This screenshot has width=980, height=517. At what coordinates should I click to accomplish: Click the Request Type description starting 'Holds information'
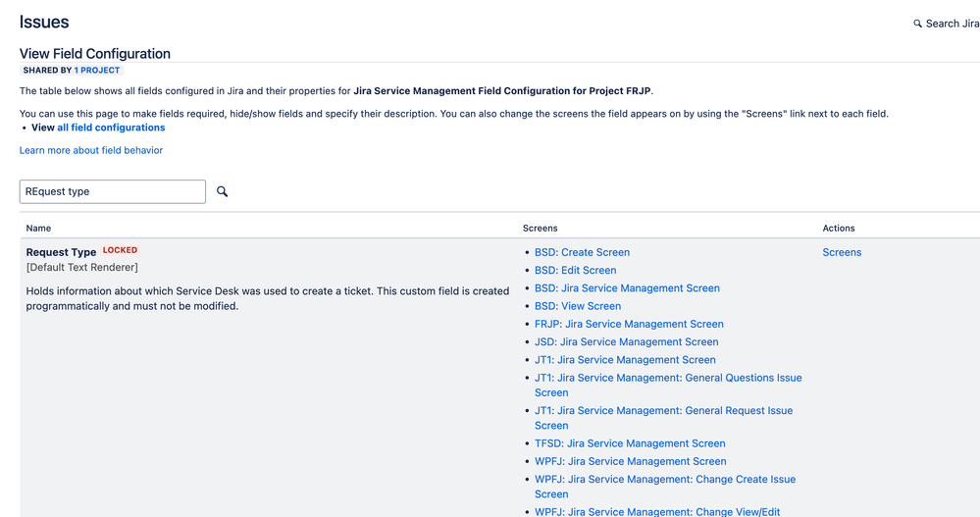268,299
